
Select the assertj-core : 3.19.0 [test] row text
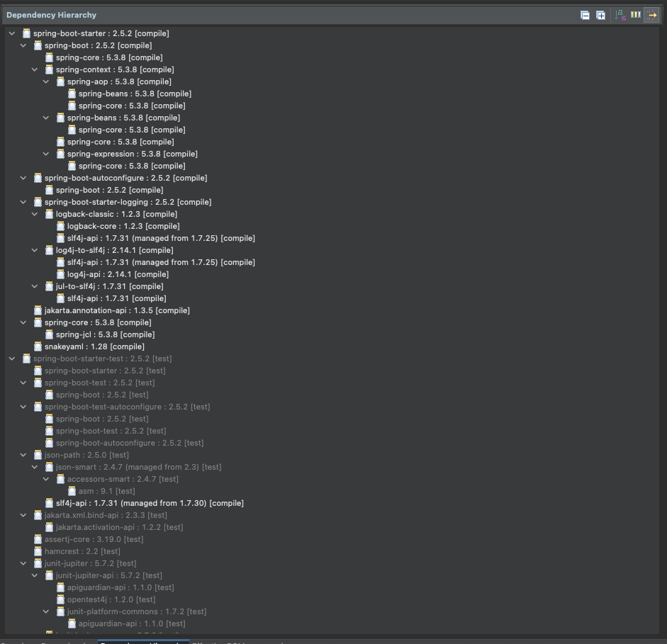(94, 539)
